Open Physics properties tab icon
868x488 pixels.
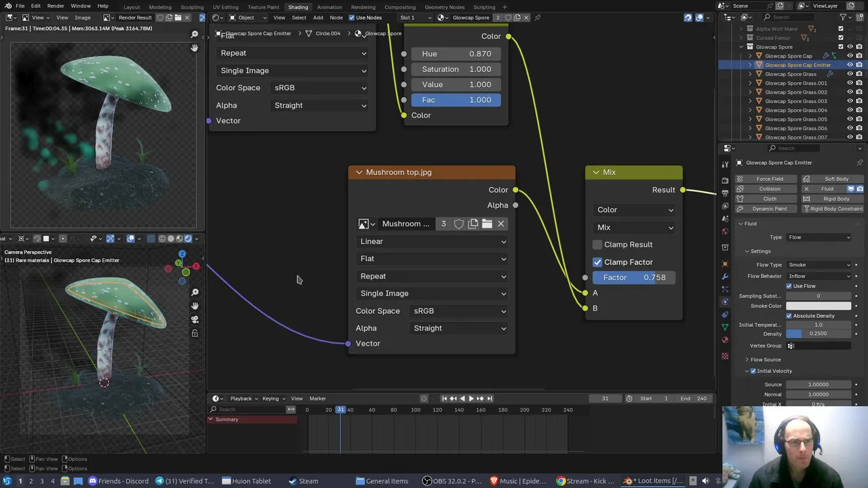tap(725, 302)
